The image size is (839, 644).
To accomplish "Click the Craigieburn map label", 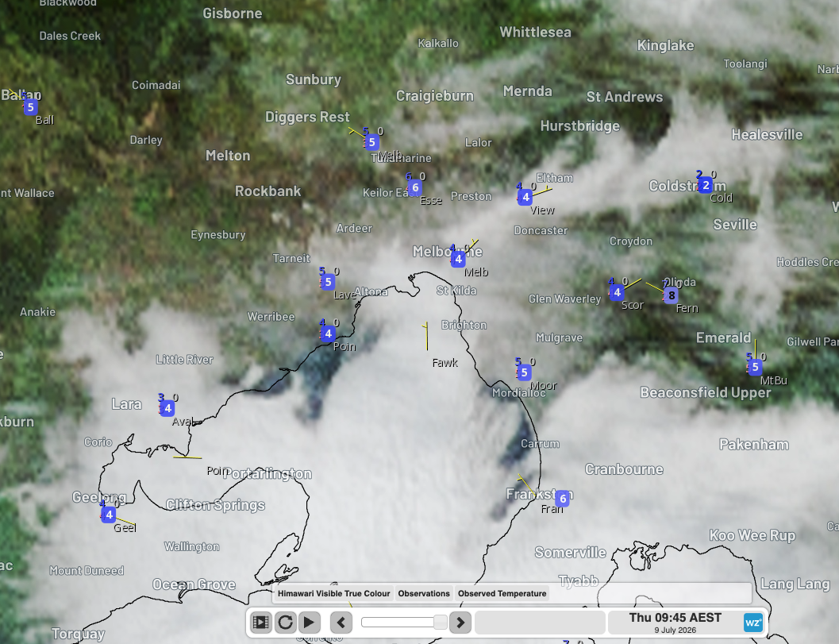I will 434,96.
